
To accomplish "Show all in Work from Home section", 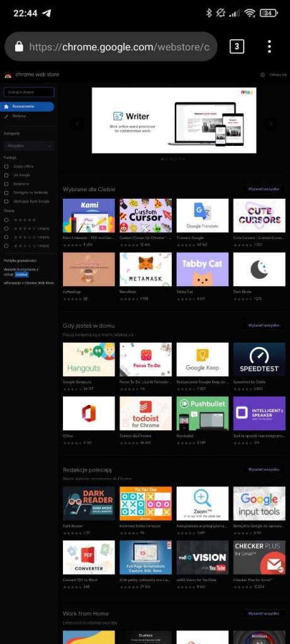I will pyautogui.click(x=264, y=613).
